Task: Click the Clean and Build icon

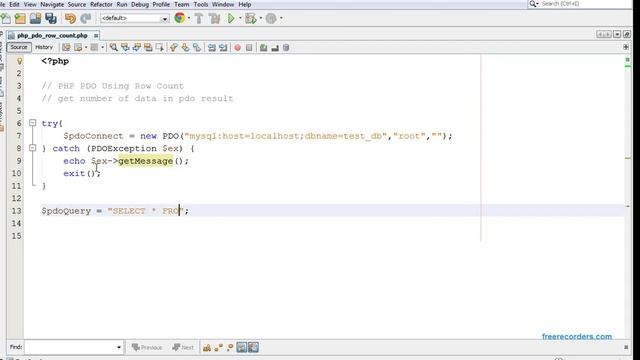Action: click(x=214, y=18)
